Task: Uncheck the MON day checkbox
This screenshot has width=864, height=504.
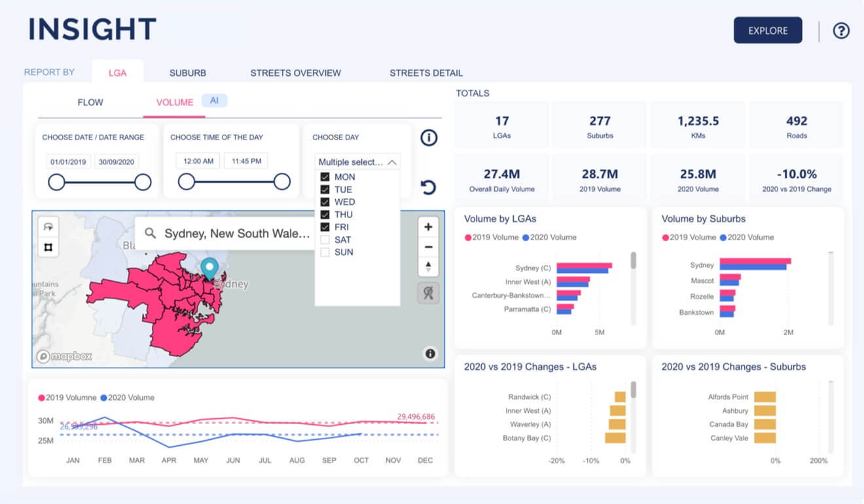Action: (x=325, y=177)
